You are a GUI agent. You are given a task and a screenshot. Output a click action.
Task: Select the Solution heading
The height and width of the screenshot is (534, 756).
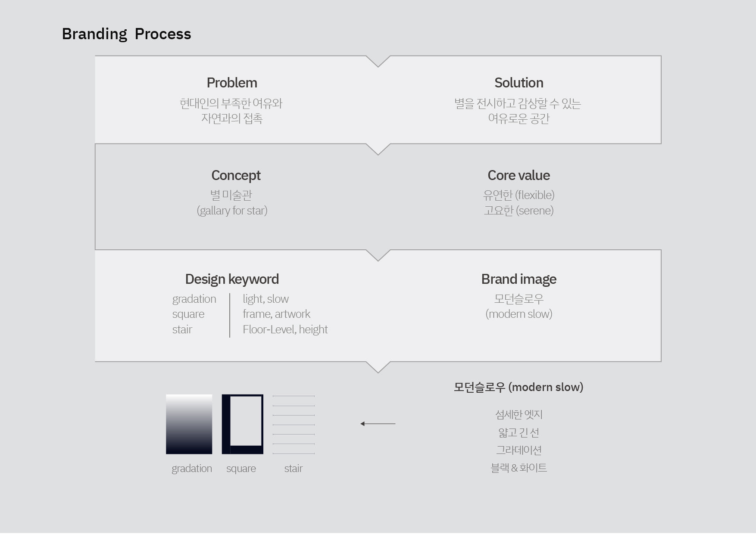point(519,83)
